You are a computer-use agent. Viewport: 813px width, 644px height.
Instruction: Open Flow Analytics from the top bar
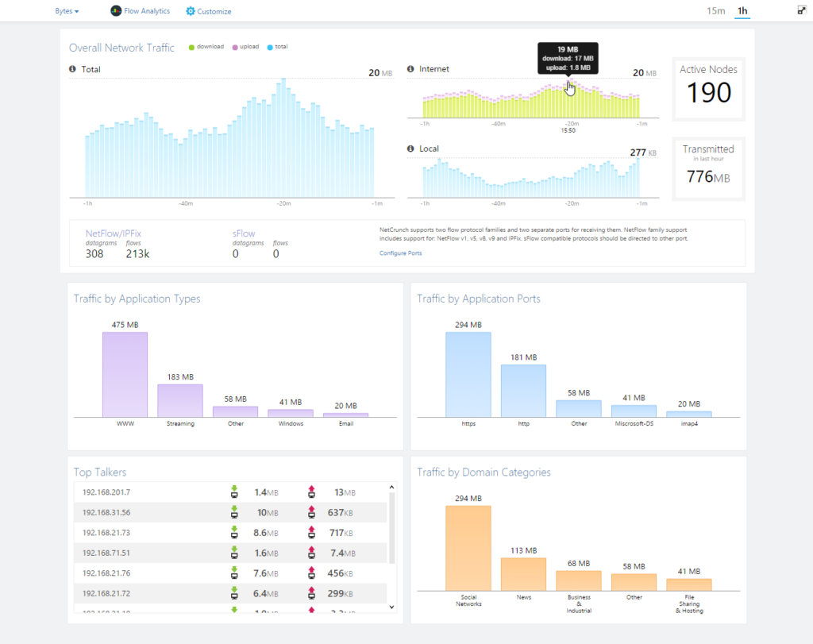pos(140,10)
